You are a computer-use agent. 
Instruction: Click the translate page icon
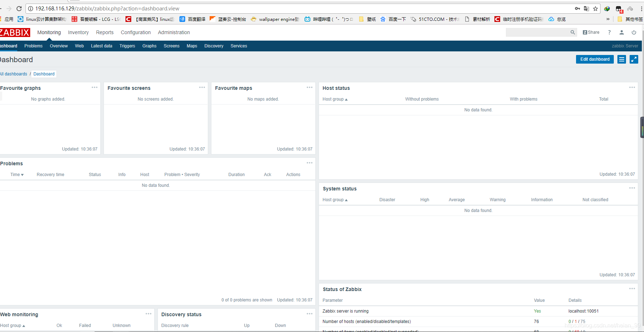(x=586, y=9)
